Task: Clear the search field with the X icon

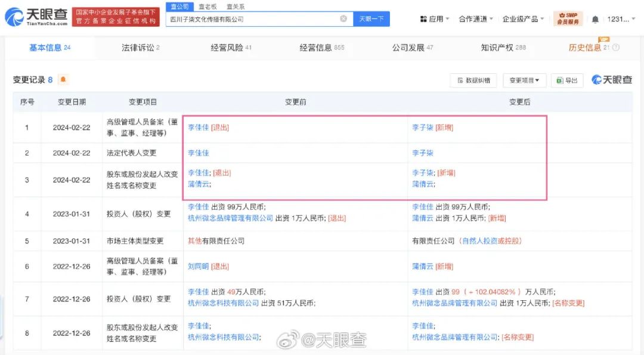Action: (x=343, y=19)
